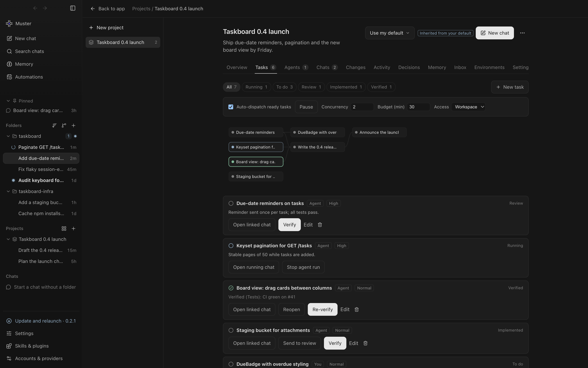The image size is (588, 368).
Task: Click the back navigation arrow
Action: (x=35, y=8)
